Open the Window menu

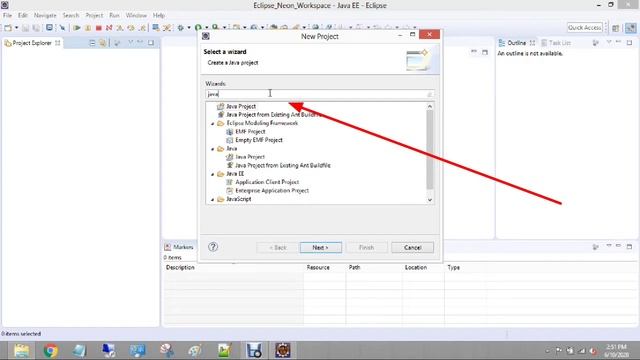pos(136,15)
